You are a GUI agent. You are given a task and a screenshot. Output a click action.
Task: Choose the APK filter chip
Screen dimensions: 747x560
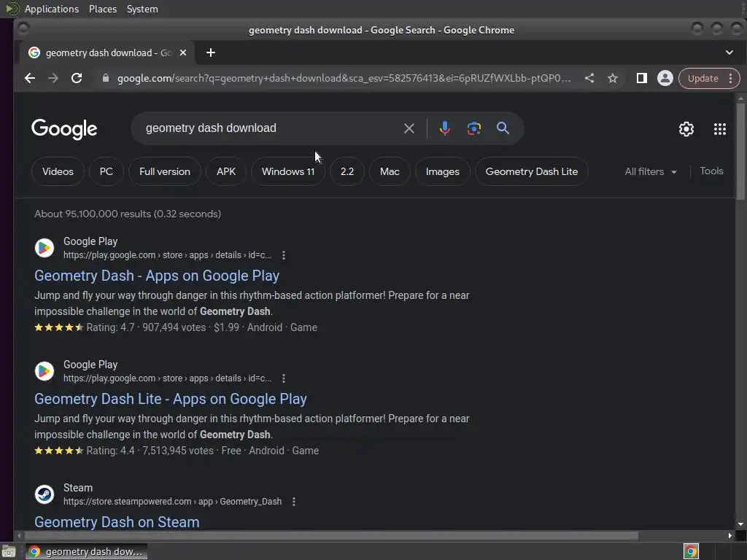click(226, 171)
